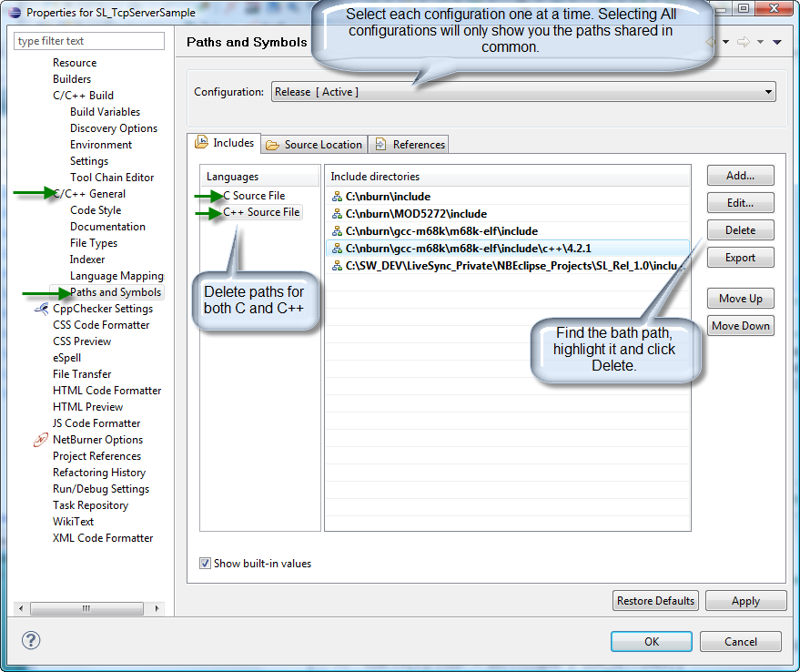Select Paths and Symbols in tree
Screen dimensions: 800x672
click(x=116, y=292)
